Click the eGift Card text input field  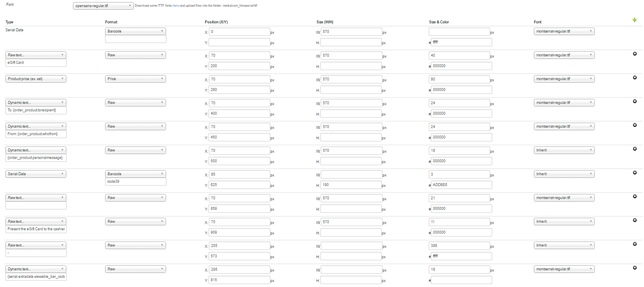pyautogui.click(x=36, y=63)
